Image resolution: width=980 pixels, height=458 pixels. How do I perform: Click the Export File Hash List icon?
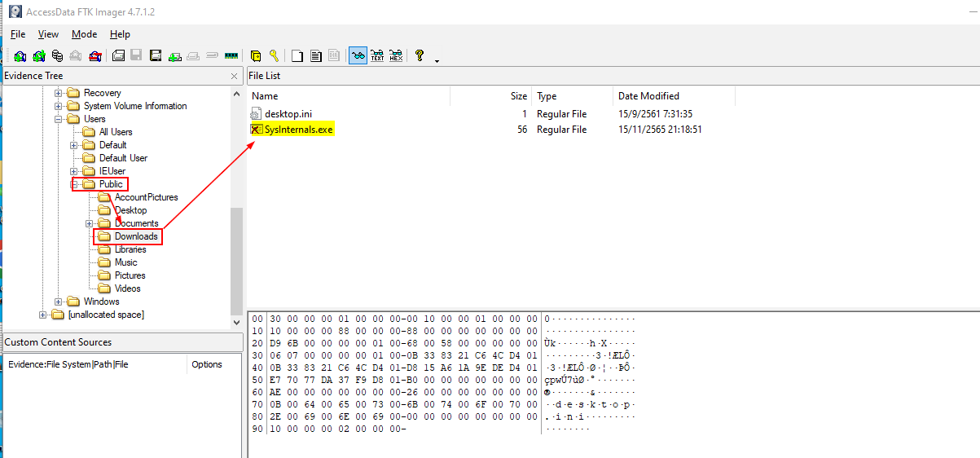click(x=315, y=56)
